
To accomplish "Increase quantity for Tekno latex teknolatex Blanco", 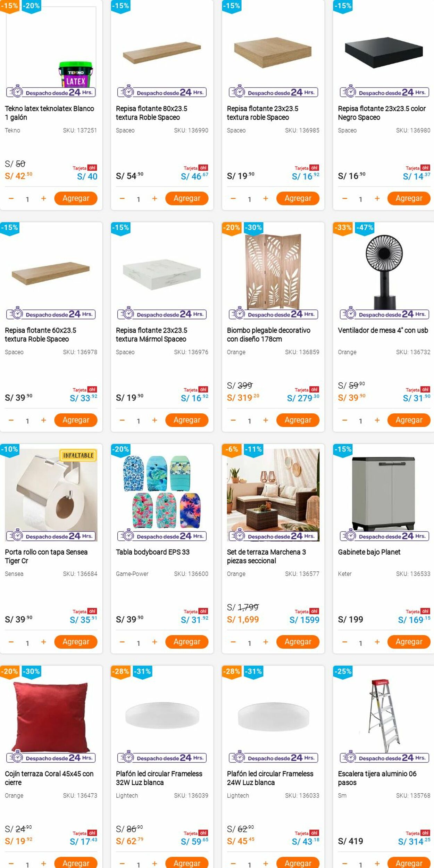I will tap(43, 198).
